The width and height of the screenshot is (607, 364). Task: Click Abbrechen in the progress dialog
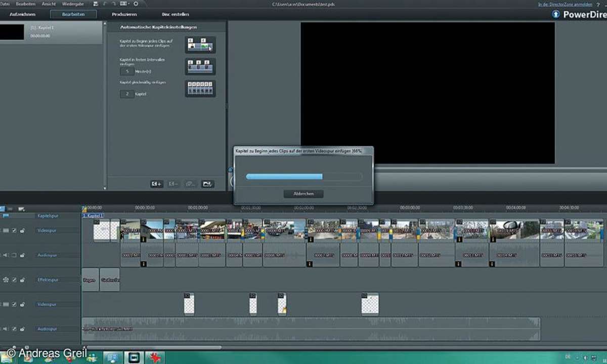(303, 194)
